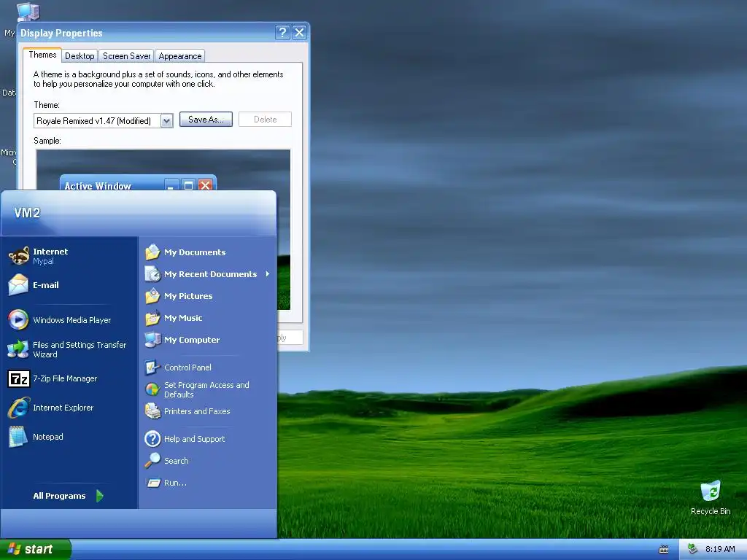
Task: Click the Display Properties help question icon
Action: coord(282,32)
